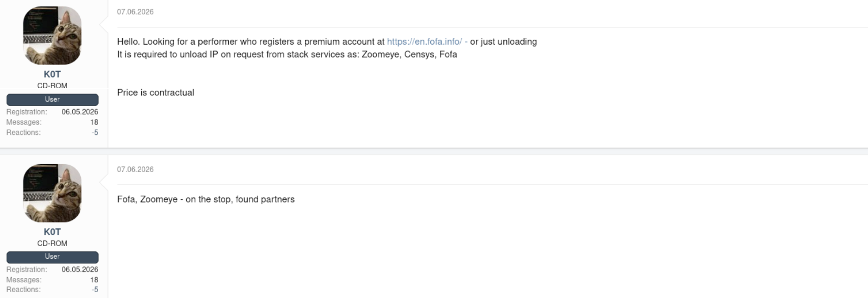The width and height of the screenshot is (868, 298).
Task: Click K0T avatar in first post
Action: tap(52, 35)
